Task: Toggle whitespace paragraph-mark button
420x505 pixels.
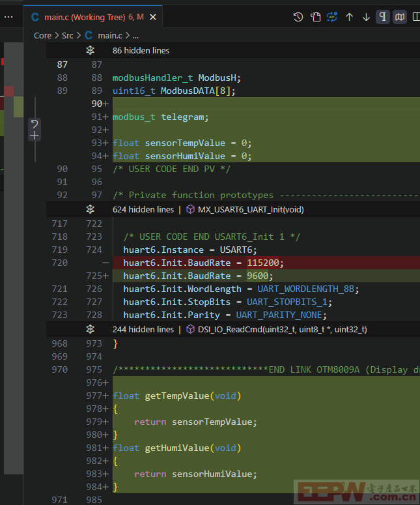Action: [x=383, y=17]
